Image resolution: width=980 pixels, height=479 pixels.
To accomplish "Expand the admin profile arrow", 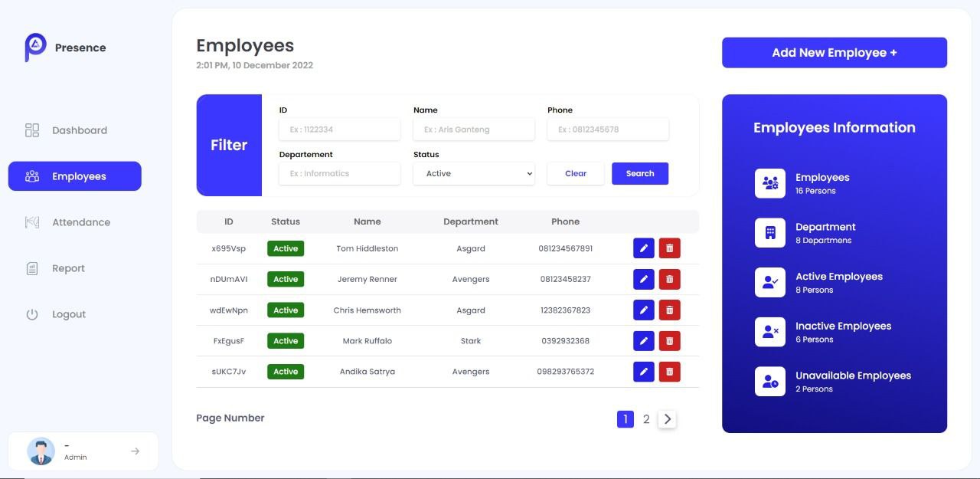I will tap(136, 451).
